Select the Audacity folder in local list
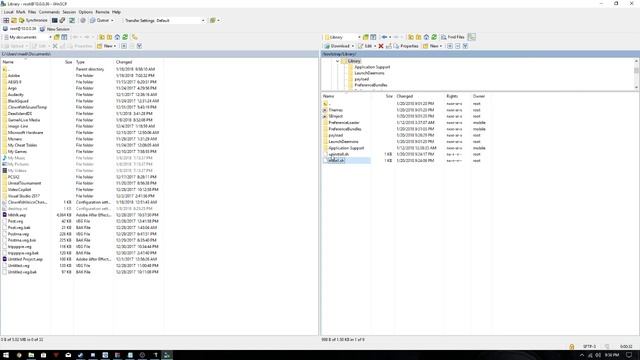The height and width of the screenshot is (360, 640). point(16,95)
